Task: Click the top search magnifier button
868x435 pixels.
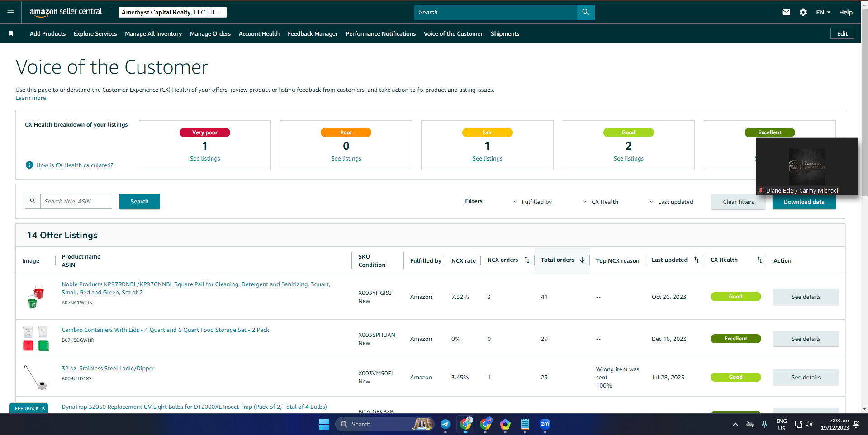Action: coord(585,12)
